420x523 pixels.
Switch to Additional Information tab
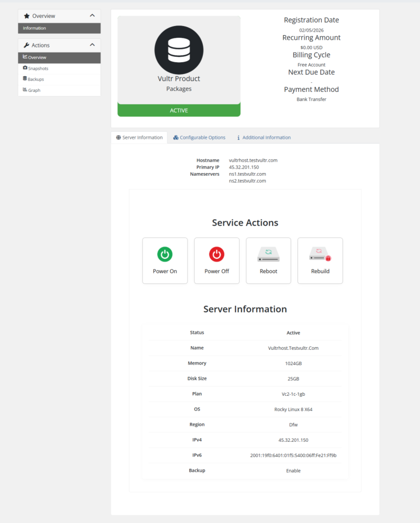coord(264,137)
